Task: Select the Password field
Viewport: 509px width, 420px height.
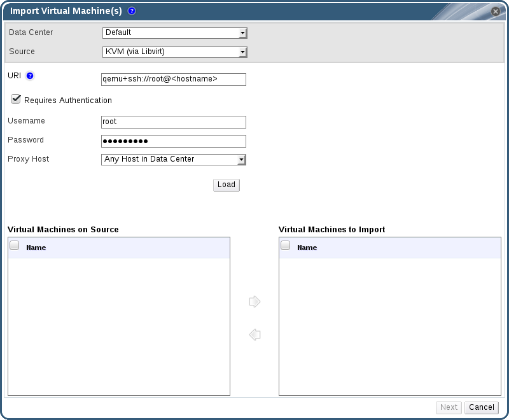Action: click(173, 141)
